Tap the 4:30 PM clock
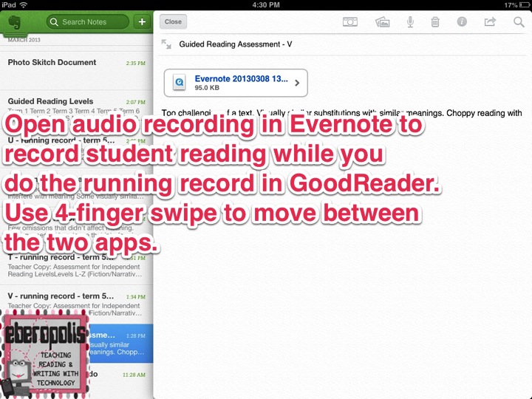Screen dimensions: 532x399 [266, 4]
